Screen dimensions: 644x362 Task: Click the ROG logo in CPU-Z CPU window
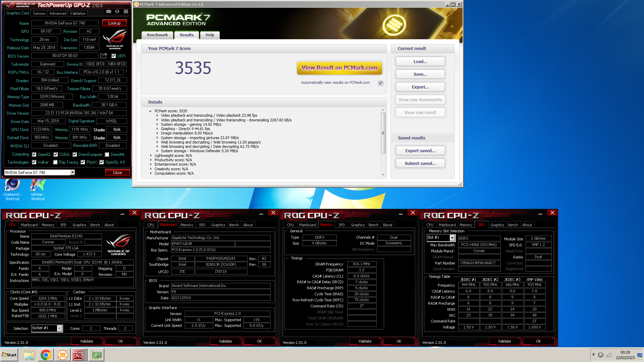118,245
